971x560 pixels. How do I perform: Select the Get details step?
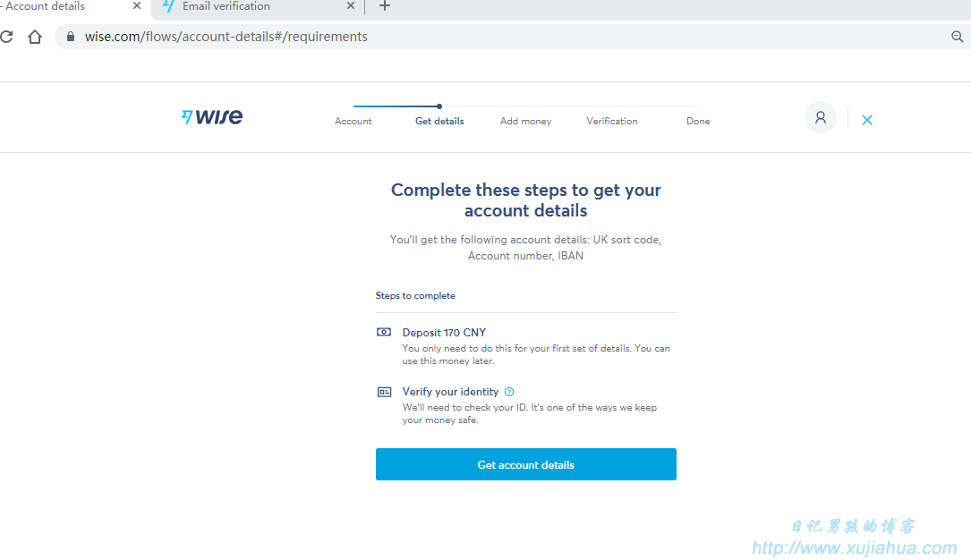click(439, 122)
